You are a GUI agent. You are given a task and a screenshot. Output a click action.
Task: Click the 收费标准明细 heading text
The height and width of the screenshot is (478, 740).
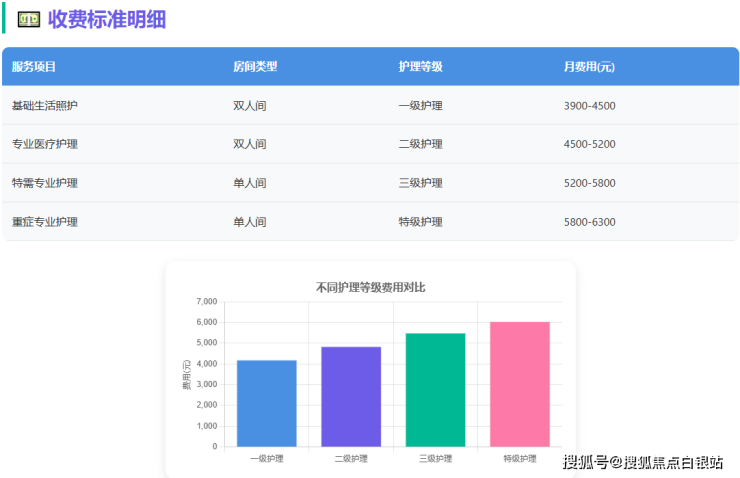coord(107,19)
